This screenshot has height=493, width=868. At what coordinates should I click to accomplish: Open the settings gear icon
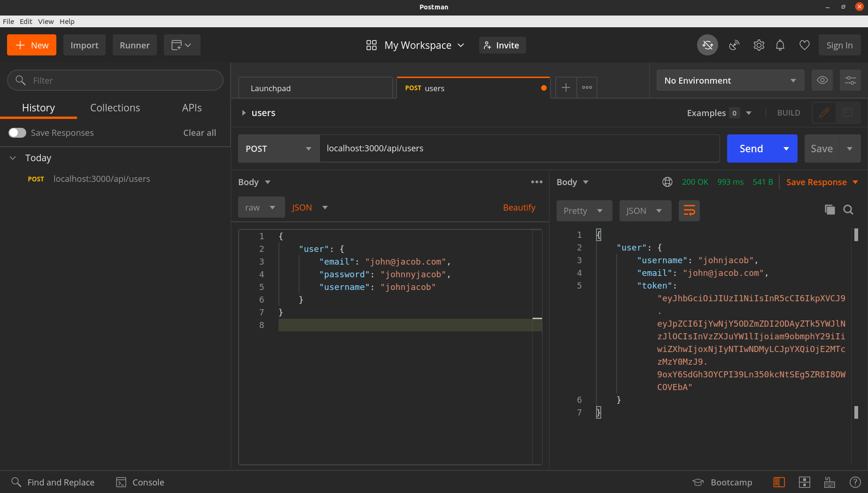(759, 45)
